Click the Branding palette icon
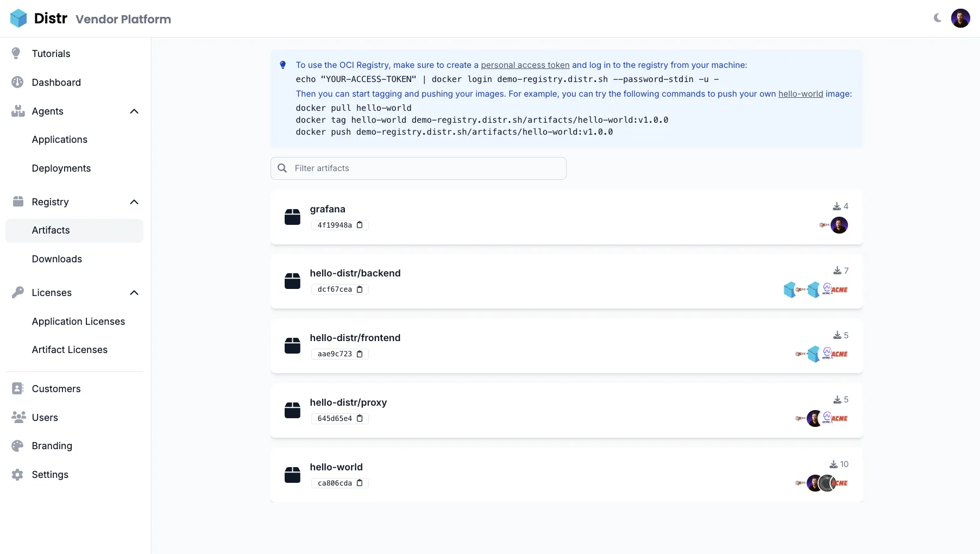The height and width of the screenshot is (554, 980). tap(17, 446)
